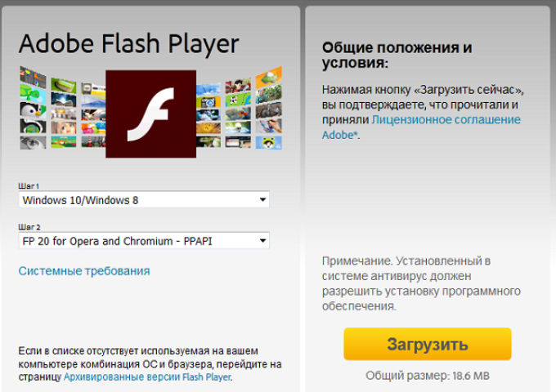This screenshot has width=556, height=392.
Task: Click the Flash Player version selection box
Action: pyautogui.click(x=144, y=241)
